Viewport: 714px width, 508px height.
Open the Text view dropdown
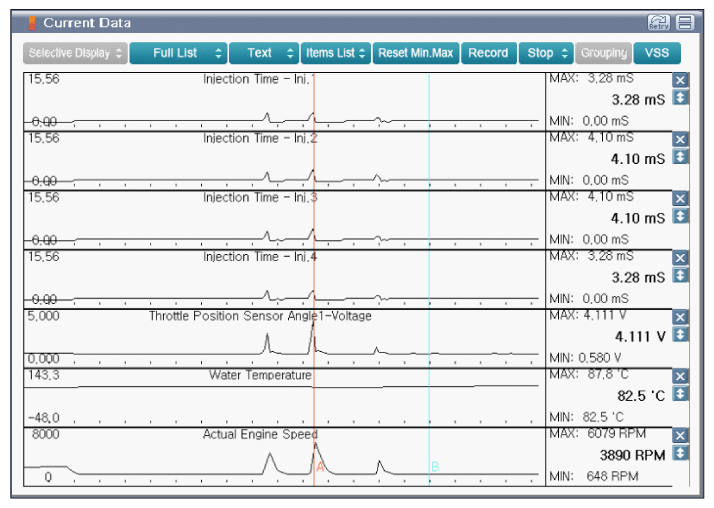pos(264,53)
